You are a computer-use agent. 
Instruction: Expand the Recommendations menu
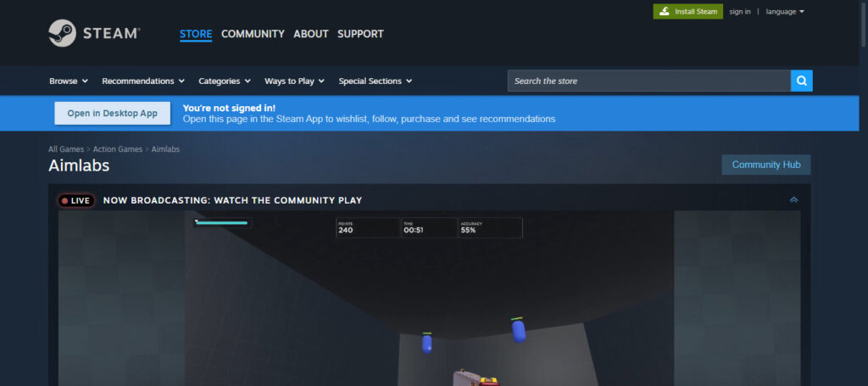(x=143, y=81)
